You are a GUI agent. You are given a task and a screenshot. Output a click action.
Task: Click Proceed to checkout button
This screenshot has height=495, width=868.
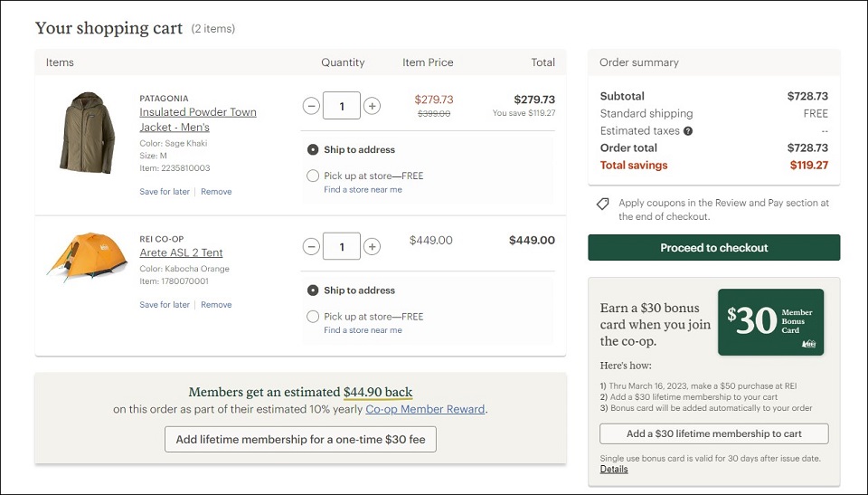pyautogui.click(x=714, y=248)
